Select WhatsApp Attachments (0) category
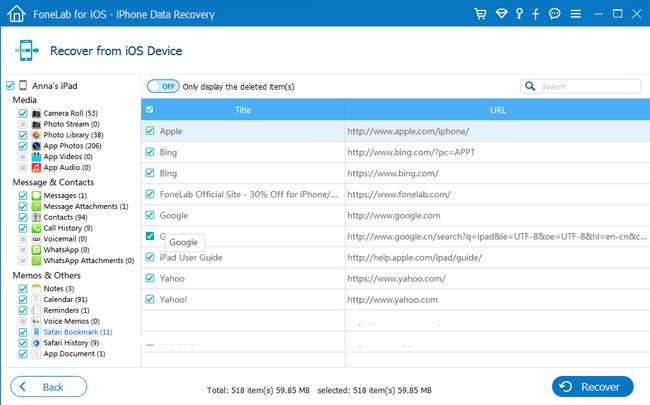Viewport: 650px width, 405px height. (x=89, y=260)
